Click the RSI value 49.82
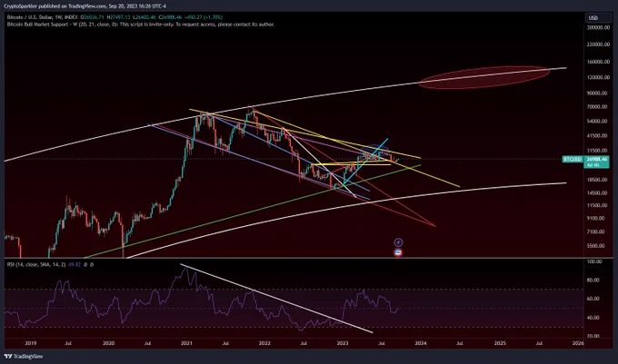618x364 pixels. click(75, 265)
